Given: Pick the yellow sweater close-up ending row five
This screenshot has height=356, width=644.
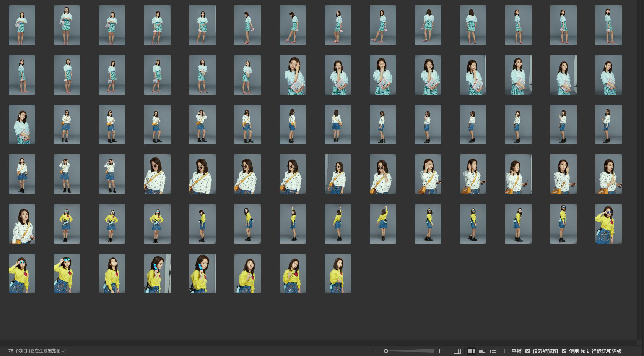Looking at the screenshot, I should click(x=608, y=224).
